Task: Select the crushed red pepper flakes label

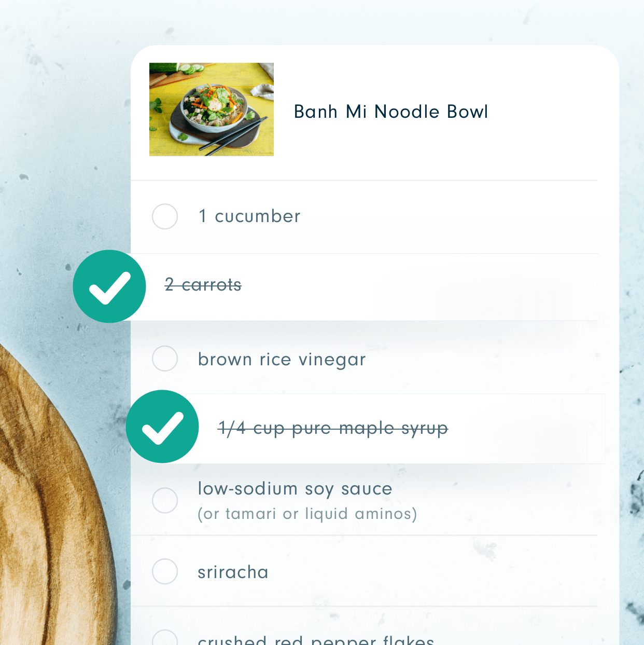Action: (316, 640)
